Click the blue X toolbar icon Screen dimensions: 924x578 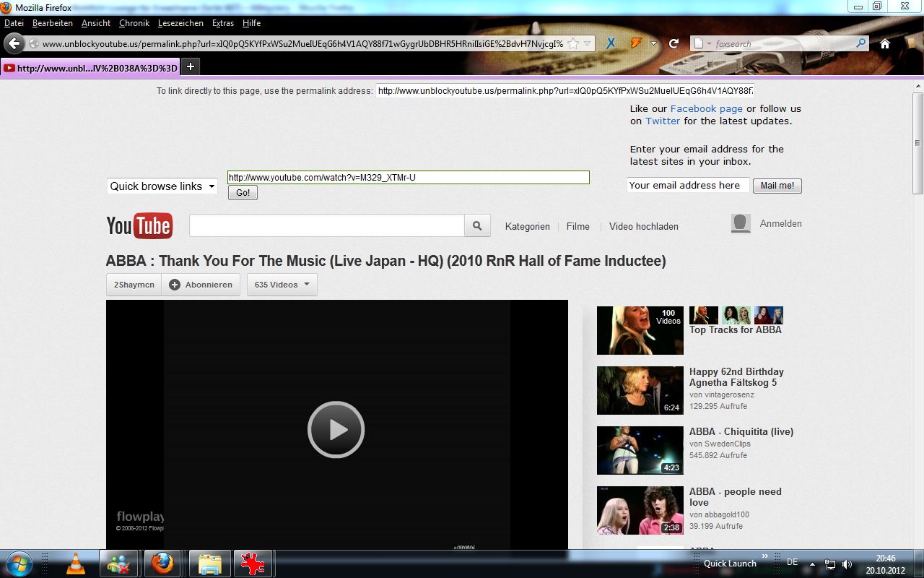tap(611, 43)
